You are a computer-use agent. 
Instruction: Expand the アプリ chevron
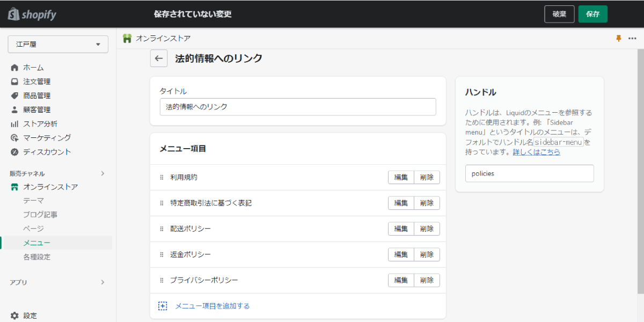(103, 282)
